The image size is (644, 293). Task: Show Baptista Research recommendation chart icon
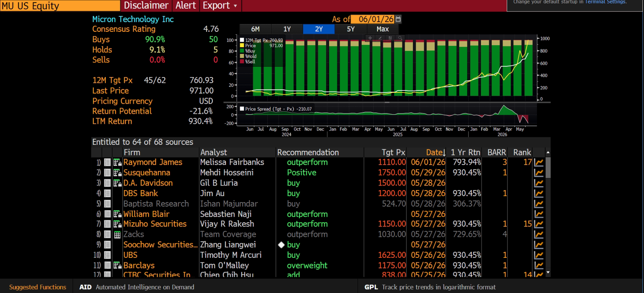click(x=539, y=204)
